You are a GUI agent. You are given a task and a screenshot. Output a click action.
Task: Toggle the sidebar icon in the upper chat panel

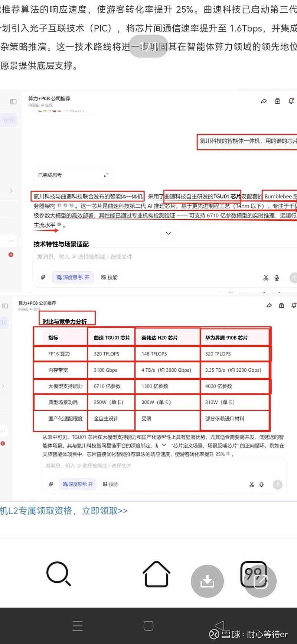[13, 101]
